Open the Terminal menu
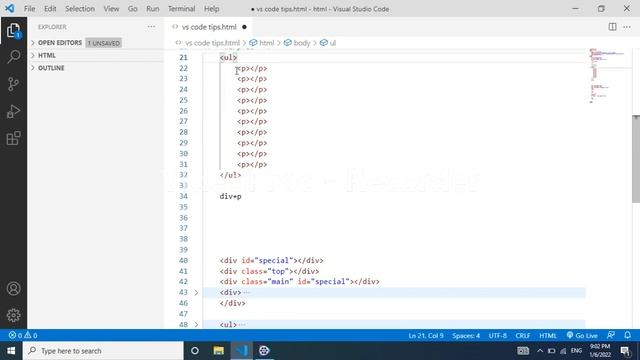The image size is (640, 360). pos(182,9)
